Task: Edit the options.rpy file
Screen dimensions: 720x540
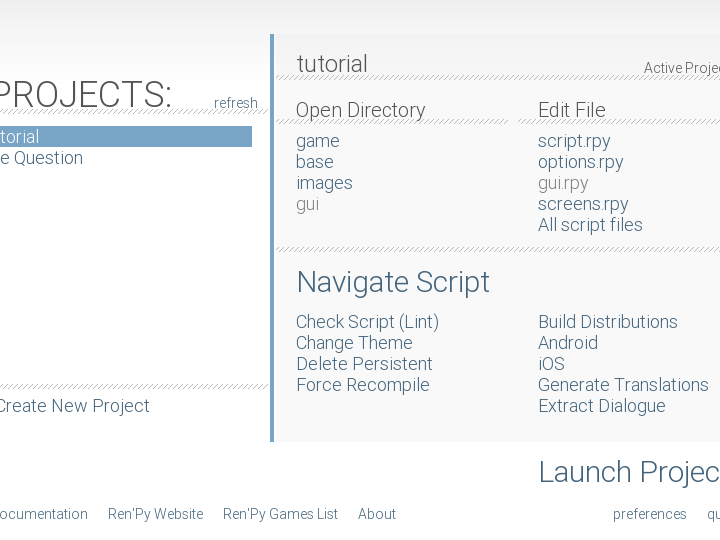Action: coord(580,162)
